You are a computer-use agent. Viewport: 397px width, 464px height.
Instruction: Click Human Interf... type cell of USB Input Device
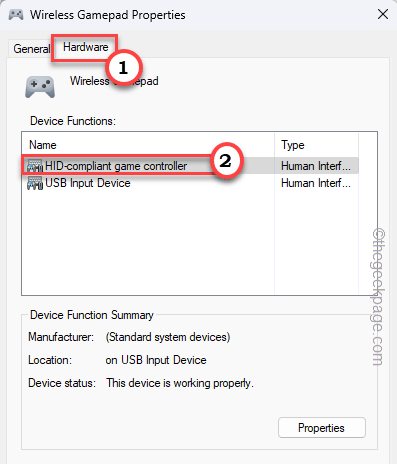(x=316, y=183)
